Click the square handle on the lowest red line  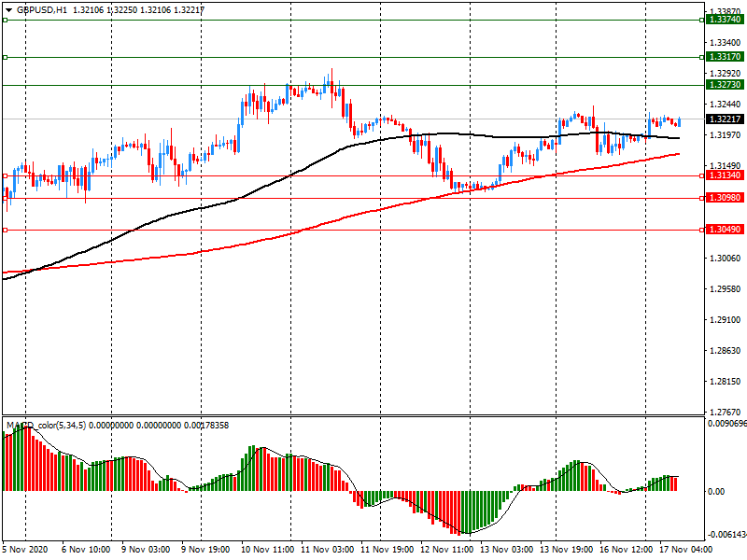pos(5,230)
